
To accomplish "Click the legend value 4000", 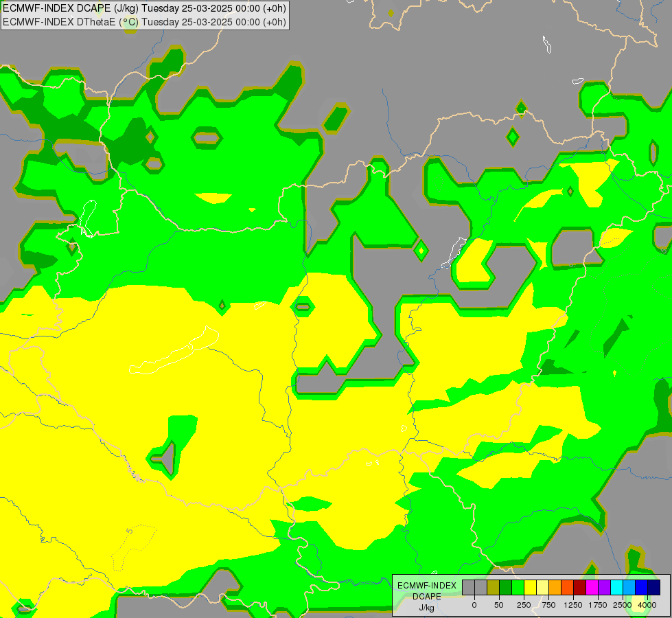I will tap(647, 605).
